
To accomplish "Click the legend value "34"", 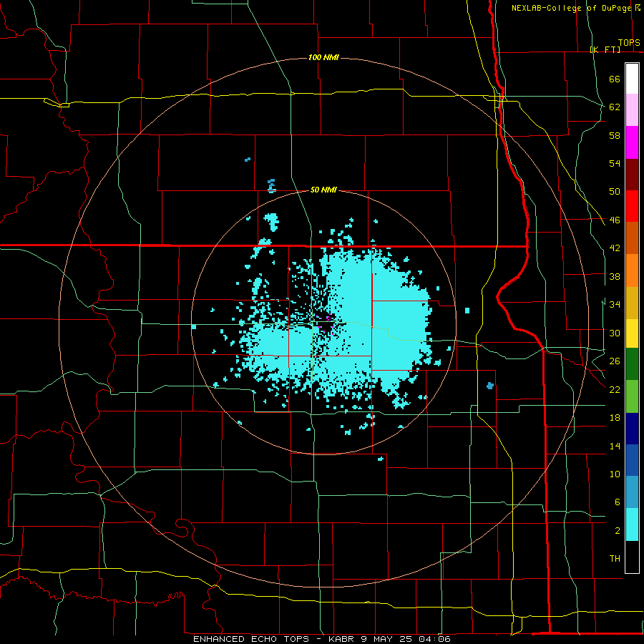I will click(615, 305).
